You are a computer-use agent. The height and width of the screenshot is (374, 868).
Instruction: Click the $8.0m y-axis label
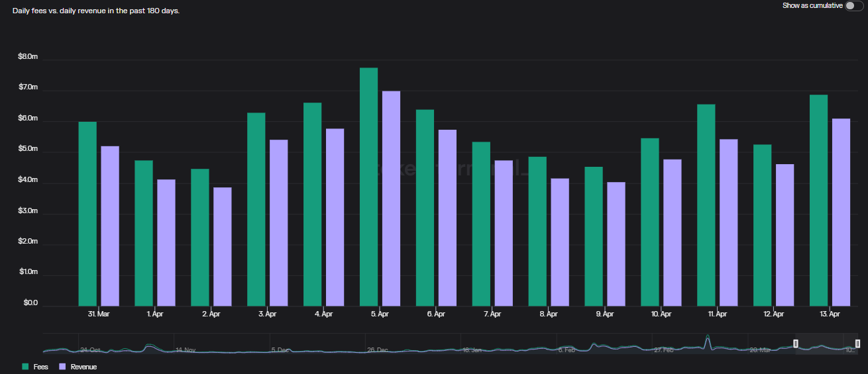tap(28, 57)
